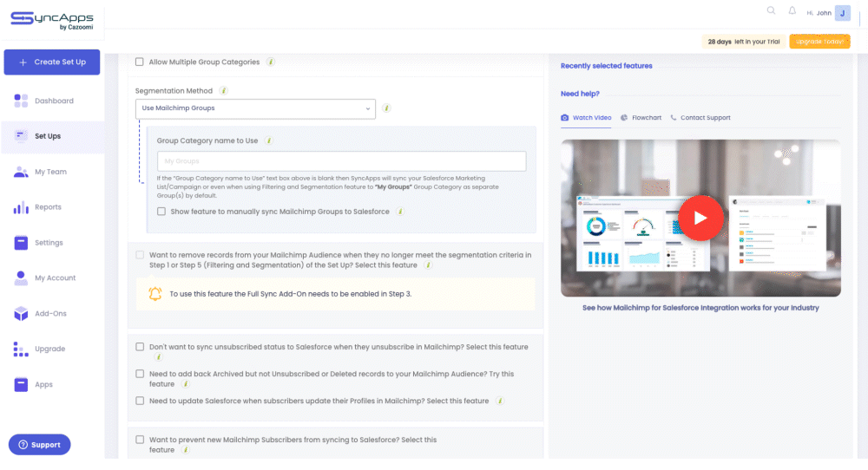Click the My Account person icon
Screen dimensions: 868x470
21,278
